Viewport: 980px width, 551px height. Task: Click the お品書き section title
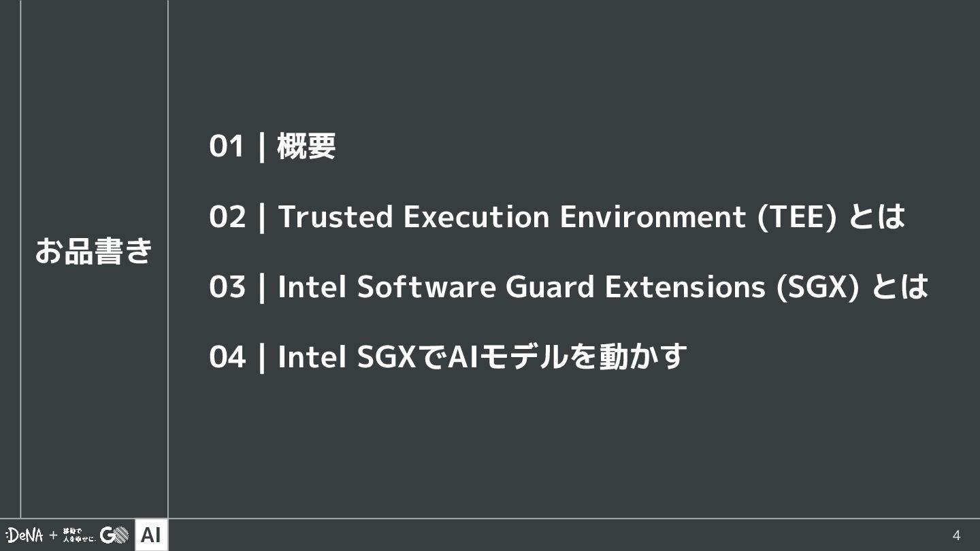tap(94, 251)
